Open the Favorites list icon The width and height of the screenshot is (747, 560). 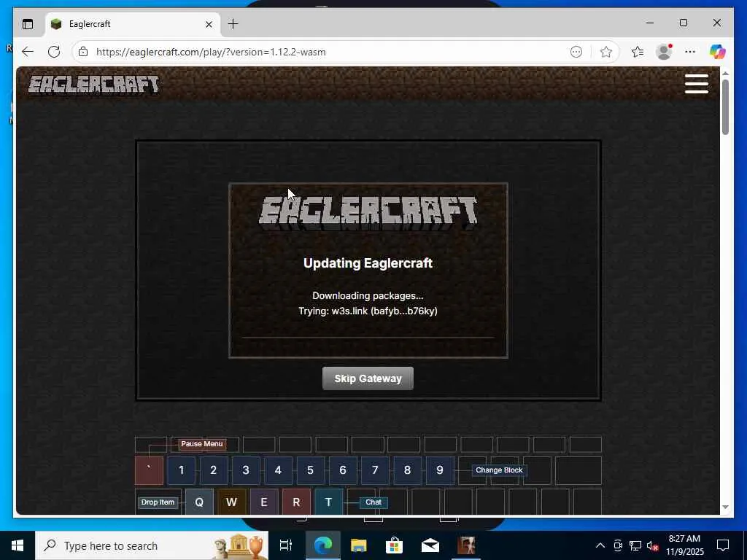638,52
